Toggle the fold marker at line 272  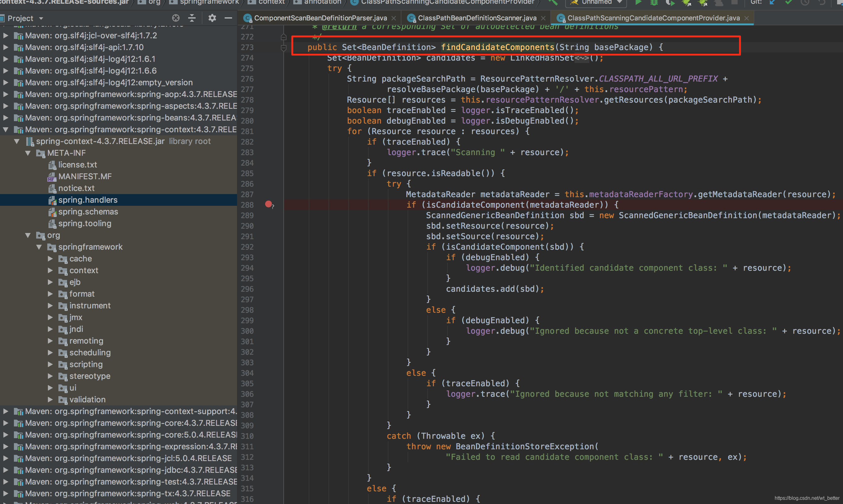point(284,37)
